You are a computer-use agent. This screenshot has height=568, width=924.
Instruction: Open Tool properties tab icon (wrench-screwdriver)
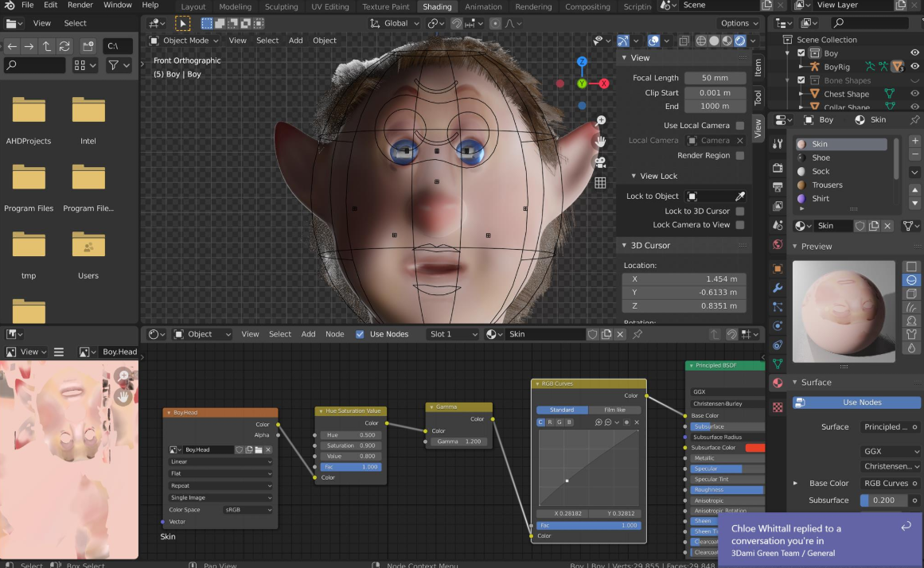(778, 144)
